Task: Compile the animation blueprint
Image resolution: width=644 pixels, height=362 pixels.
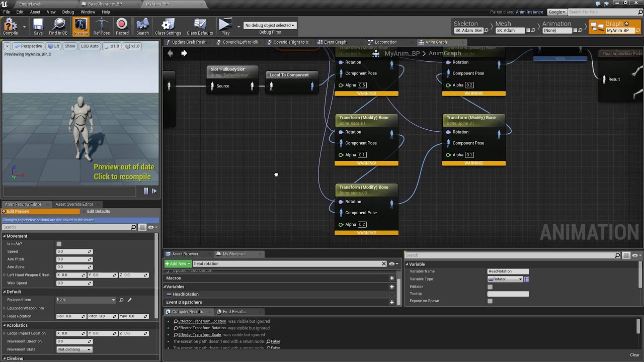Action: point(10,26)
